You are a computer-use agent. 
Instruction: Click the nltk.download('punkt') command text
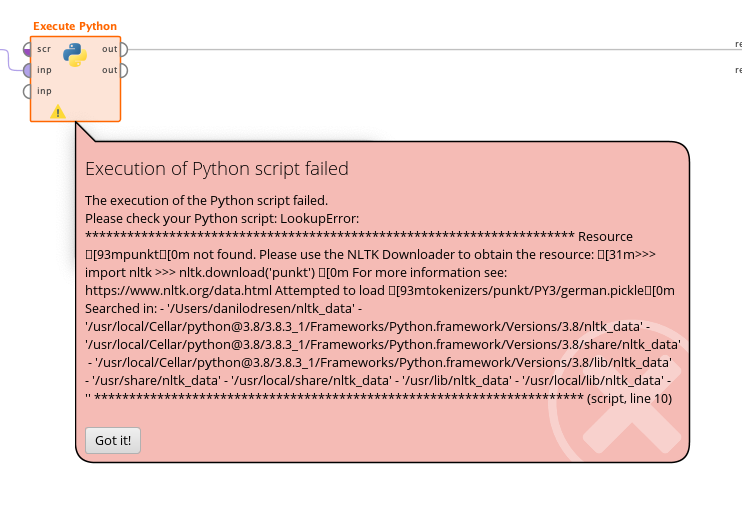247,273
